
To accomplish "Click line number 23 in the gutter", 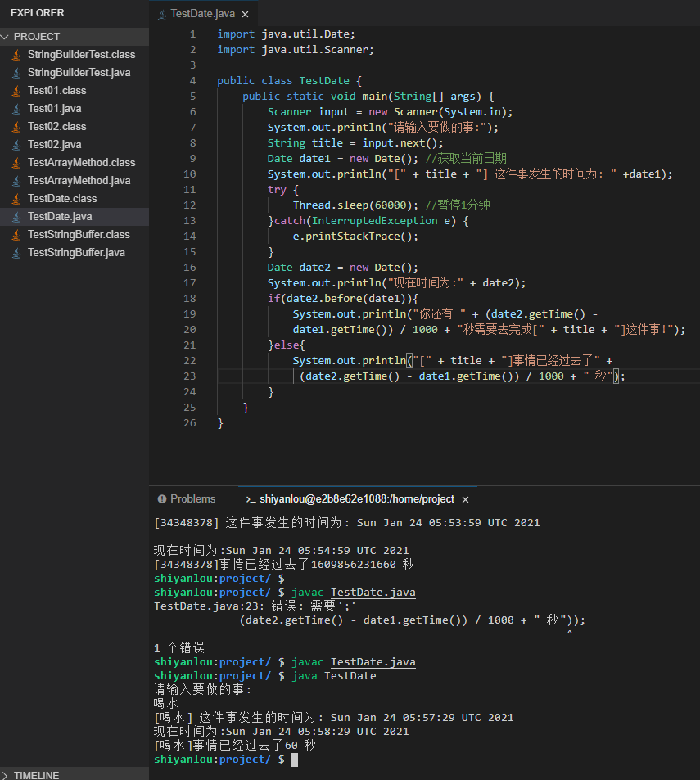I will 190,376.
